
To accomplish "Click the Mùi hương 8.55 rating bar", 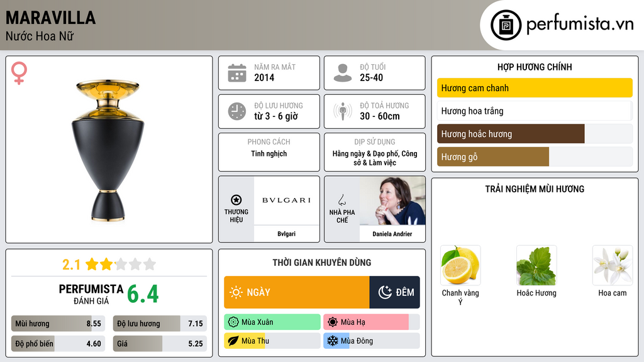I will pyautogui.click(x=58, y=324).
